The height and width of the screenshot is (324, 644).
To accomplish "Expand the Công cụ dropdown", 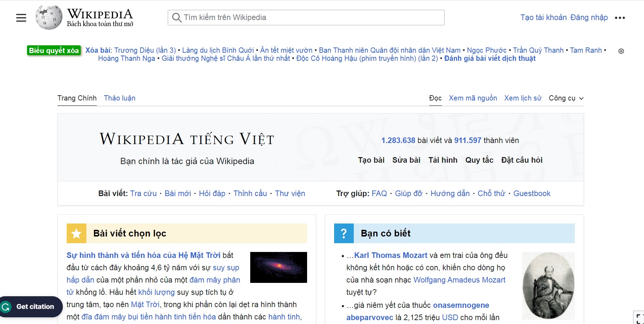I will pos(566,98).
